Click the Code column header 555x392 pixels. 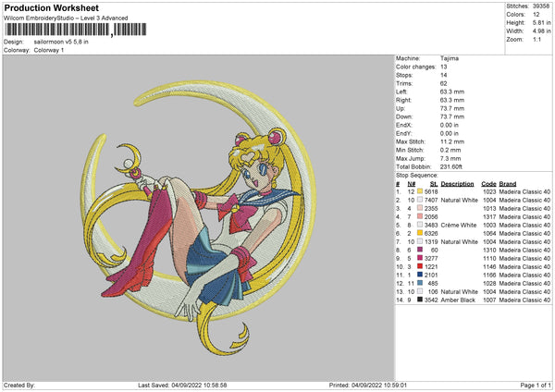click(x=488, y=184)
